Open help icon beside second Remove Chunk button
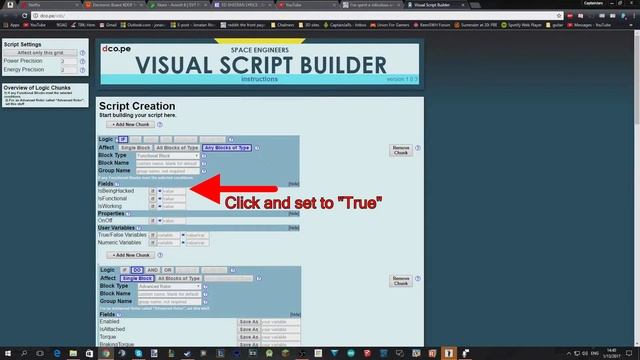Viewport: 640px width, 360px height. coord(418,279)
